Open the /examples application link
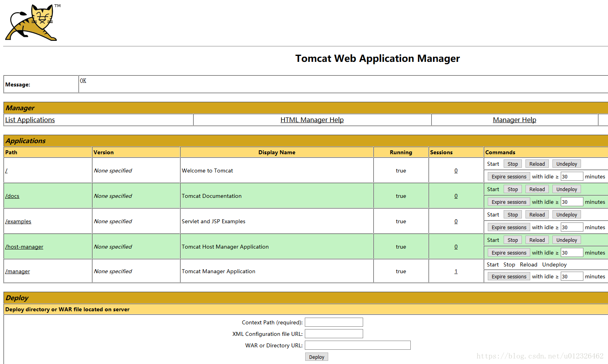This screenshot has width=608, height=364. (x=18, y=221)
